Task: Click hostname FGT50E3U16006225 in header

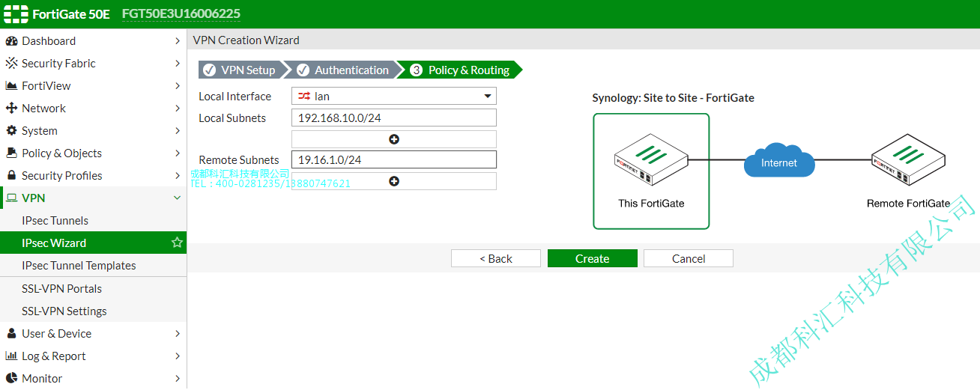Action: 181,14
